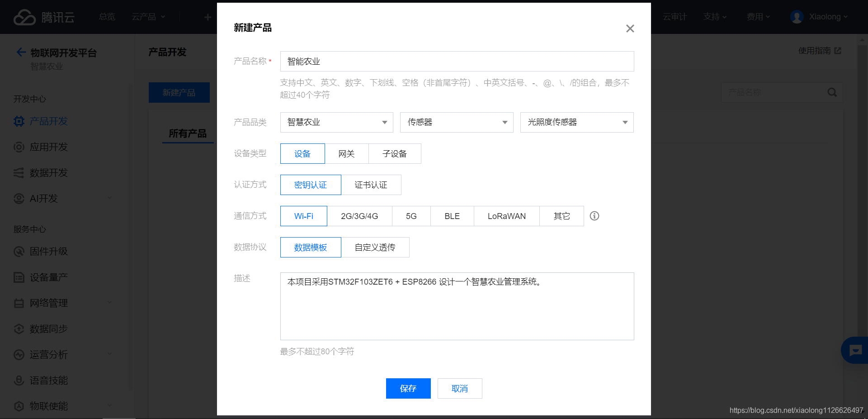Close the 新建产品 dialog
This screenshot has height=419, width=868.
click(x=630, y=29)
